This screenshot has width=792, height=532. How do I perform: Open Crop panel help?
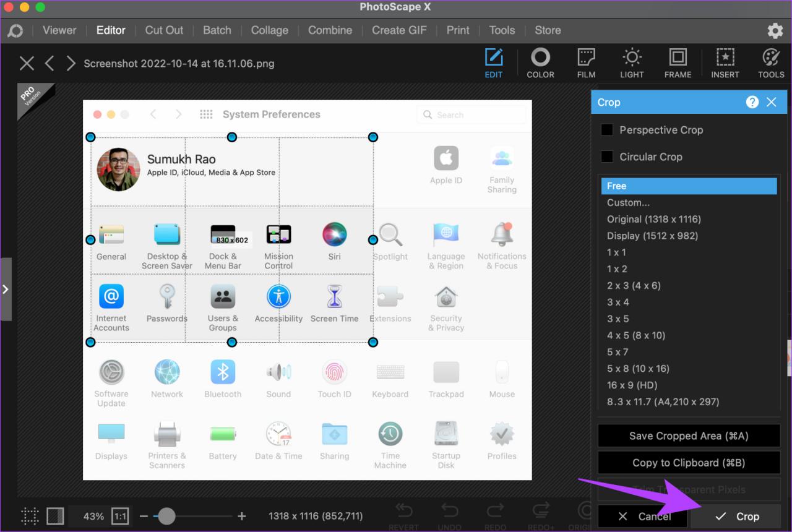752,102
